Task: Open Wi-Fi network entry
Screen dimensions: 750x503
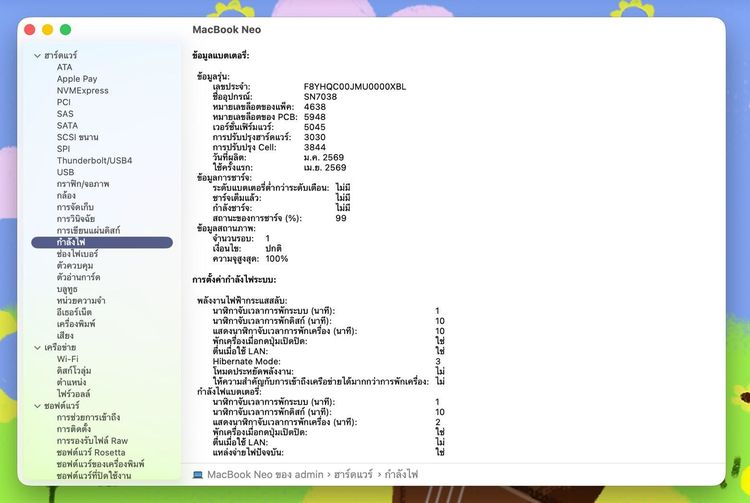Action: click(x=67, y=359)
